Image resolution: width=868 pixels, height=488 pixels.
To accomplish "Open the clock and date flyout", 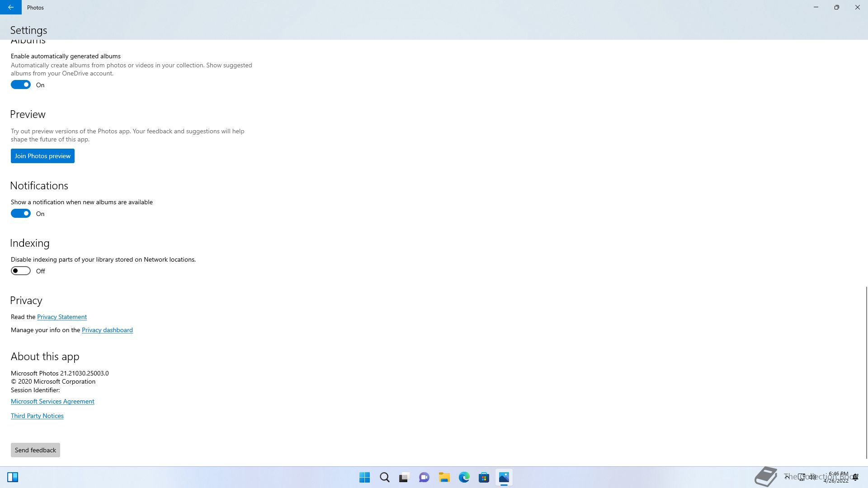I will (x=836, y=477).
